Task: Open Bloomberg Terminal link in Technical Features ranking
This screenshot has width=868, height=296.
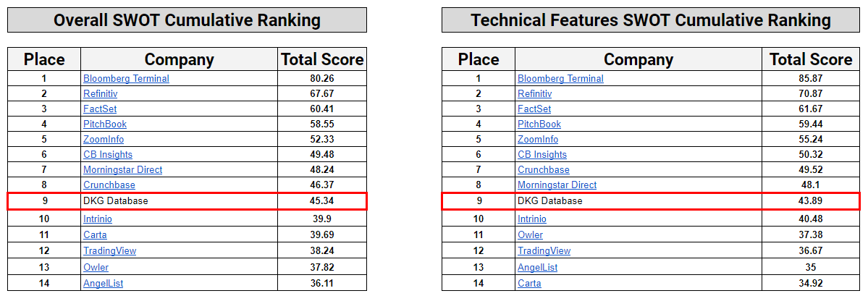Action: [x=560, y=78]
